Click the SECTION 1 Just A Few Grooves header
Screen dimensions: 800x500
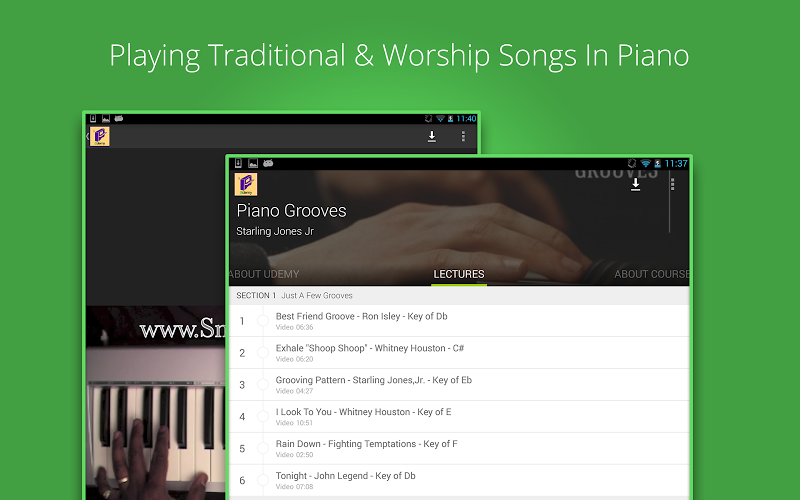pyautogui.click(x=459, y=295)
